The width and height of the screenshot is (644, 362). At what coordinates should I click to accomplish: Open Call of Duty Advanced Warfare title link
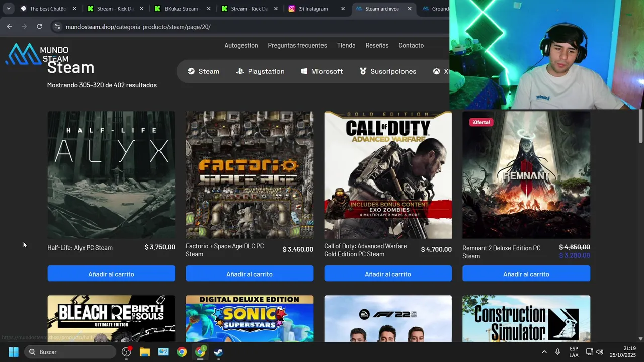pos(365,250)
